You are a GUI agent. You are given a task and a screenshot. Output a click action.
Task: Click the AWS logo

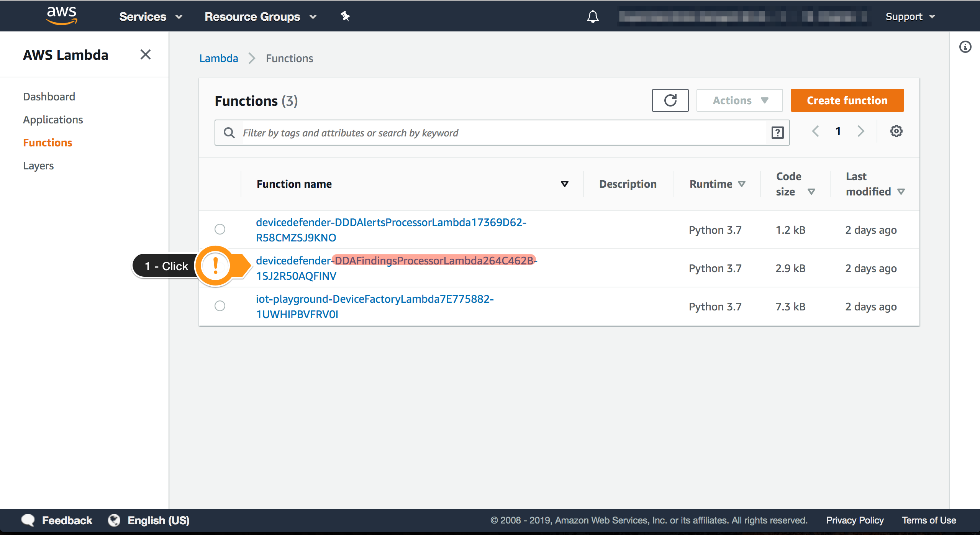coord(62,16)
